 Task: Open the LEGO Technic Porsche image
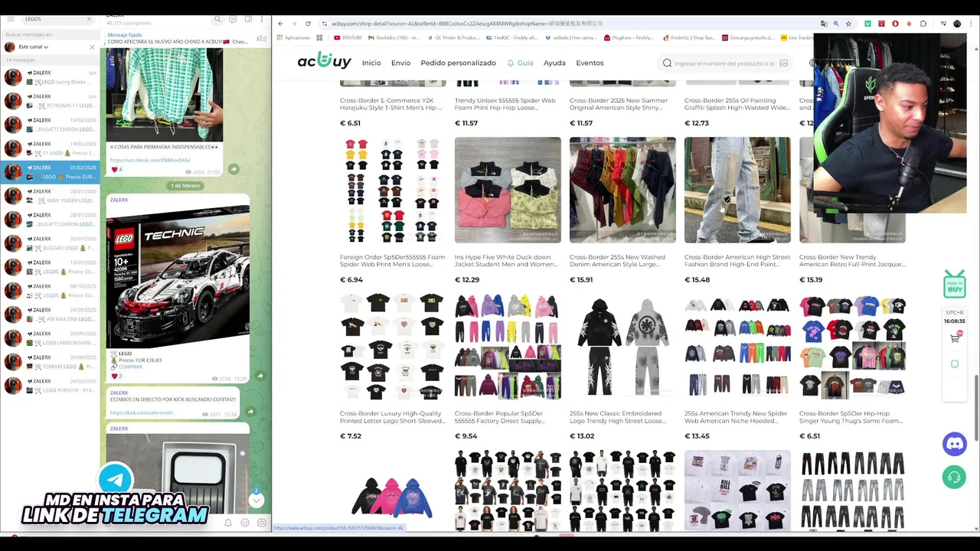click(x=178, y=276)
